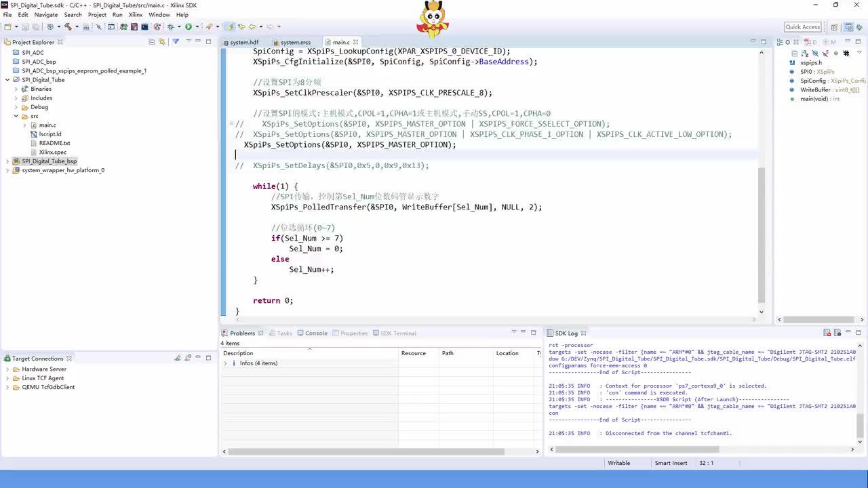The width and height of the screenshot is (868, 488).
Task: Click the Description column header
Action: (x=309, y=353)
